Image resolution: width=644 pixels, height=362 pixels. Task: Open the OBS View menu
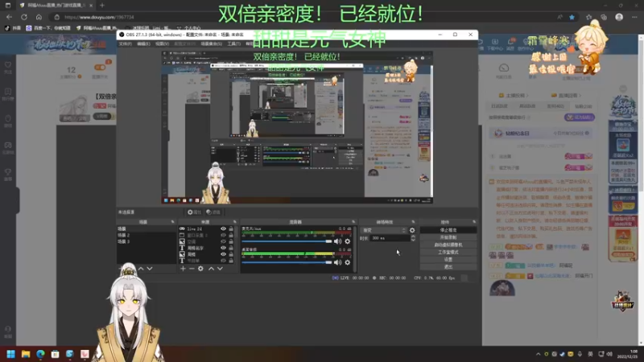162,44
